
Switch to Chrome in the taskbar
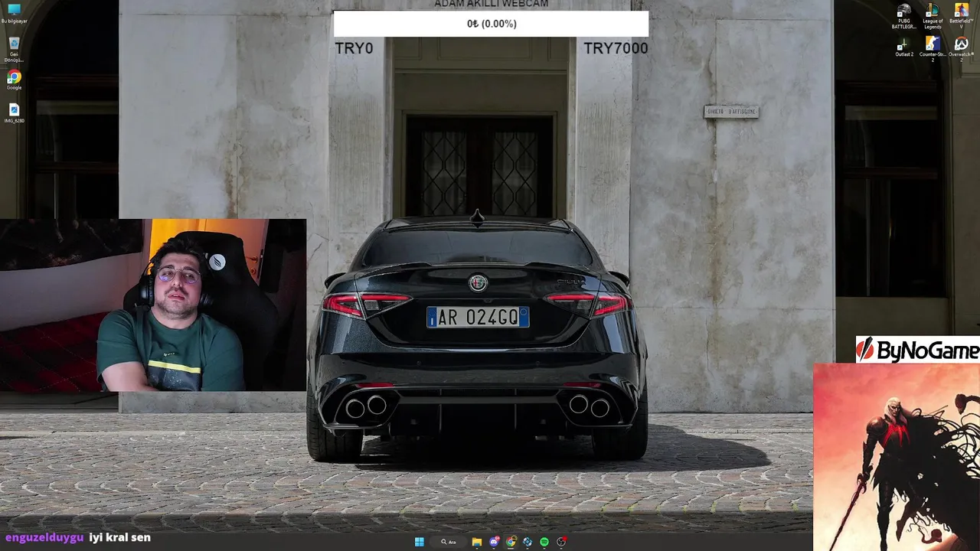(511, 542)
